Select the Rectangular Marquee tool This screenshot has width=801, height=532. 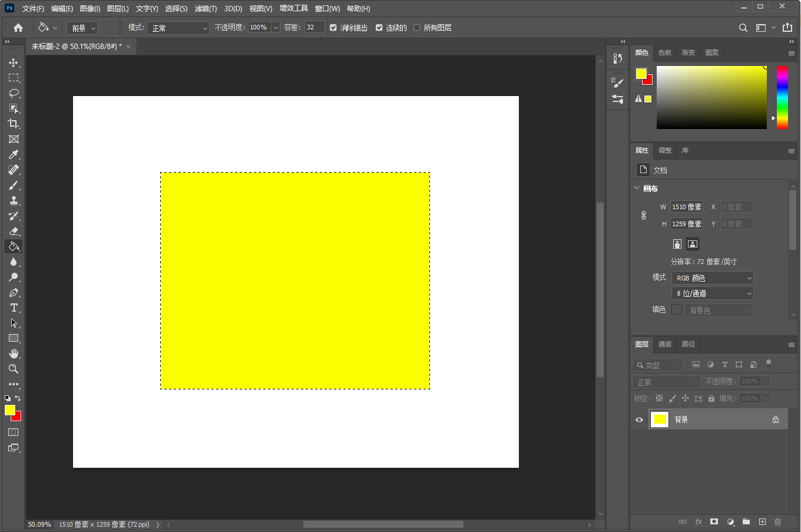point(14,78)
